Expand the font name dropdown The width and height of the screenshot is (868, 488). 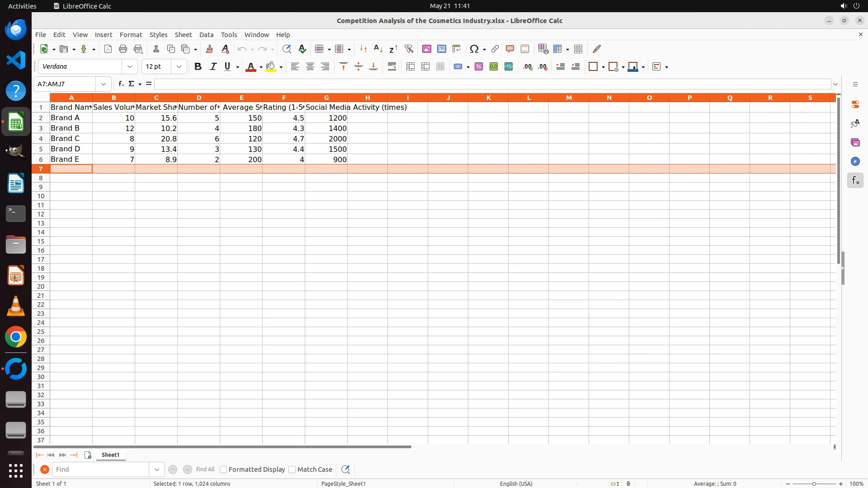tap(130, 67)
